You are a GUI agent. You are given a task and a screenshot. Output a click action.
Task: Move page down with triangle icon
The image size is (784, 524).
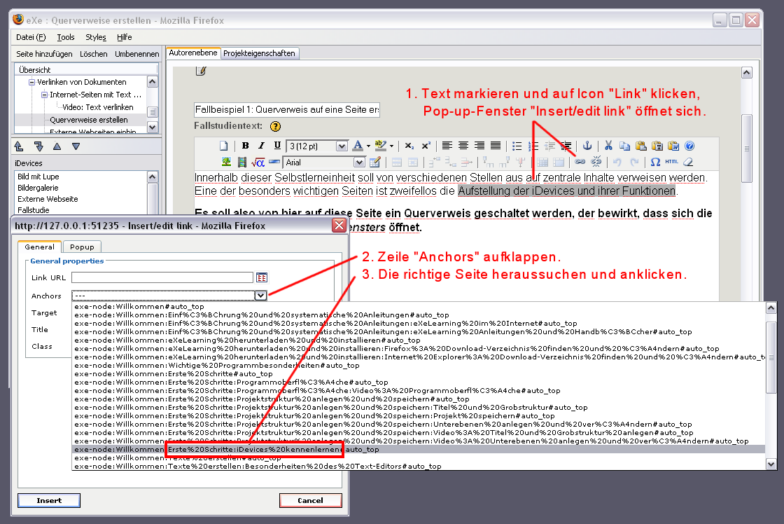tap(76, 146)
